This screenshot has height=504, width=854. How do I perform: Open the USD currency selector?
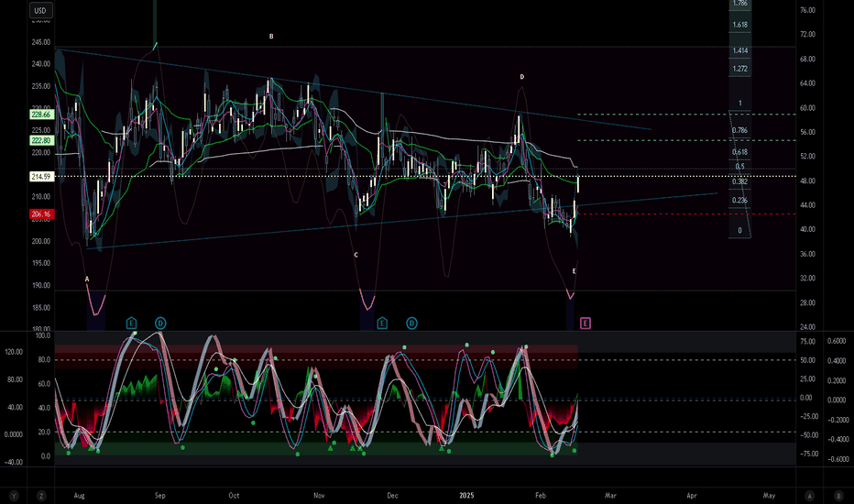pyautogui.click(x=40, y=10)
